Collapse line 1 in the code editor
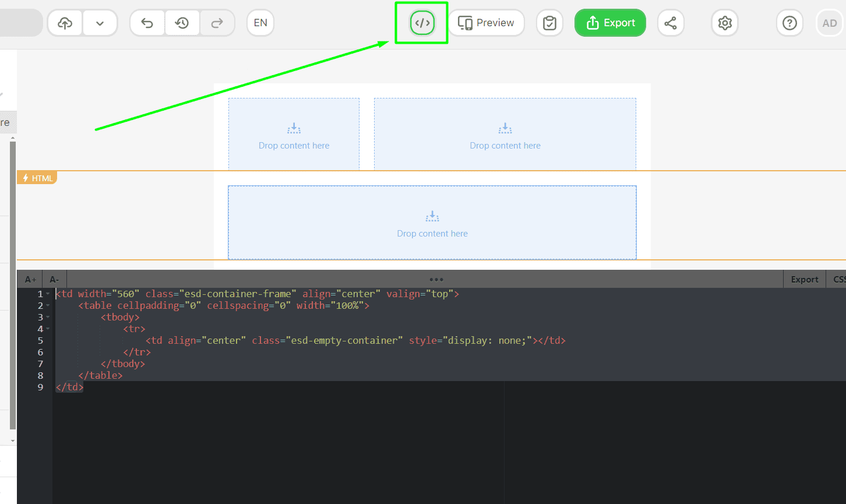 pyautogui.click(x=48, y=294)
